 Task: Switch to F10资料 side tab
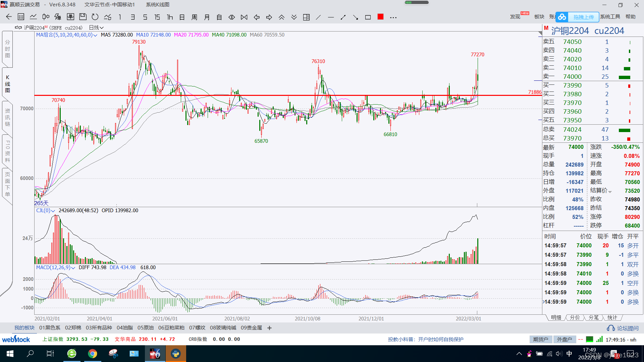point(7,151)
